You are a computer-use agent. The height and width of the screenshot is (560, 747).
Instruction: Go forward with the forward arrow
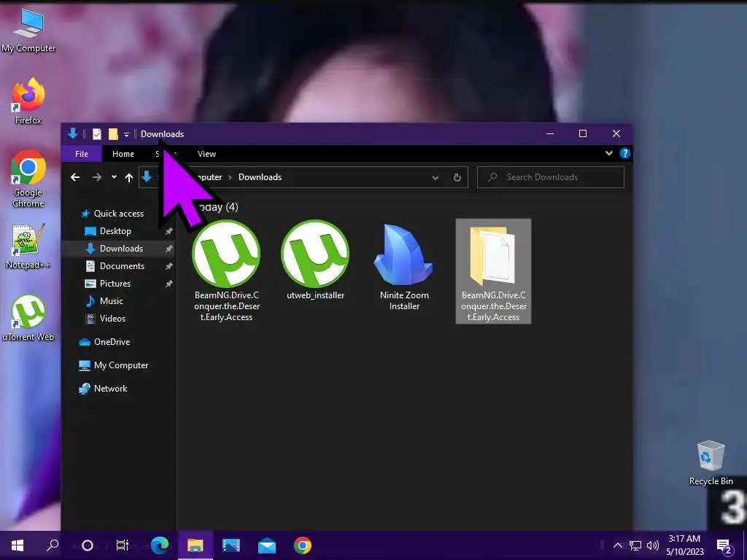[97, 177]
